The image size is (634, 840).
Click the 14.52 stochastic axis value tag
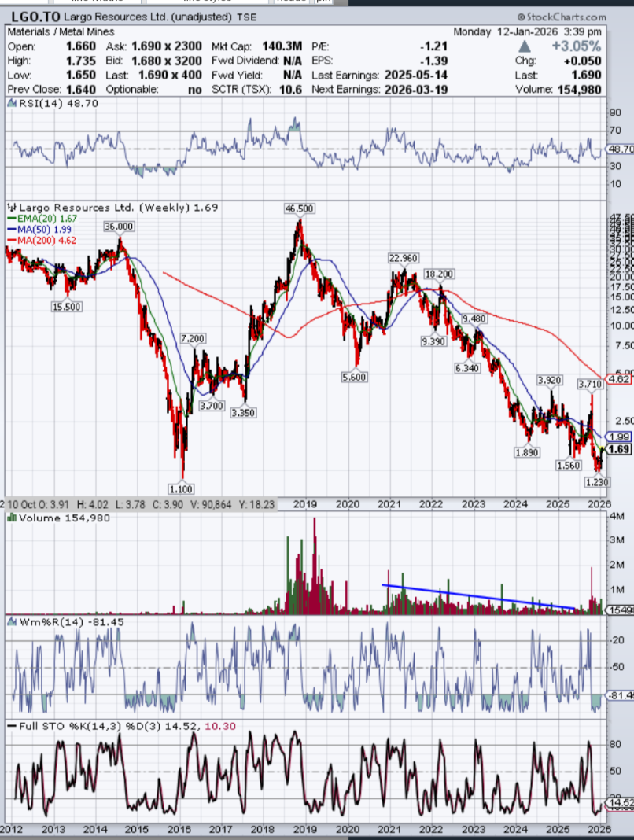620,802
